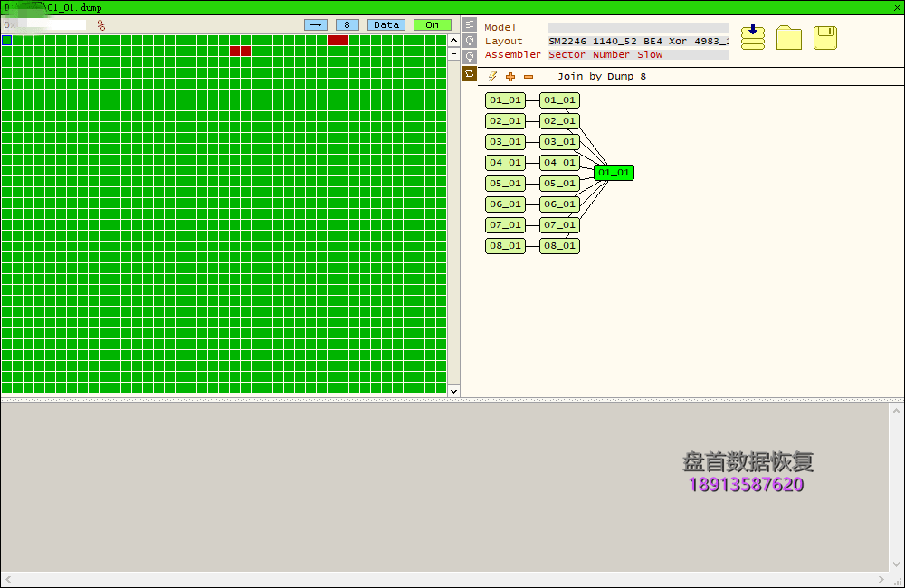Click the Data button
The height and width of the screenshot is (588, 905).
pyautogui.click(x=386, y=24)
